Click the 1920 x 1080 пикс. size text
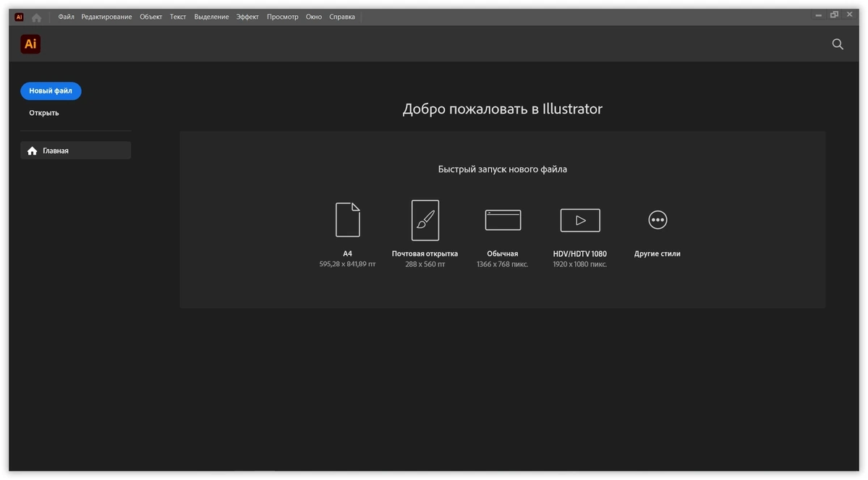The image size is (868, 480). click(x=580, y=264)
